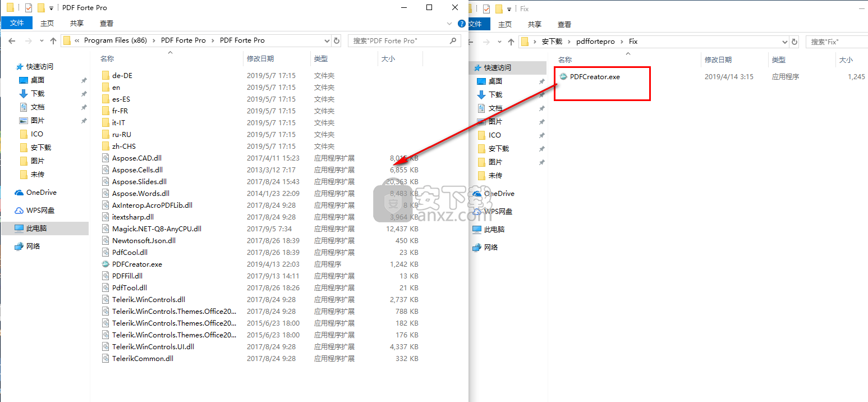The image size is (868, 402).
Task: Open the 文件 tab in PDF Forte Pro window
Action: coord(17,23)
